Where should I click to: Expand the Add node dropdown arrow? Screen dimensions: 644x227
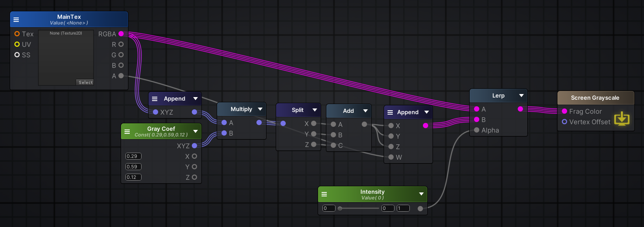tap(365, 111)
